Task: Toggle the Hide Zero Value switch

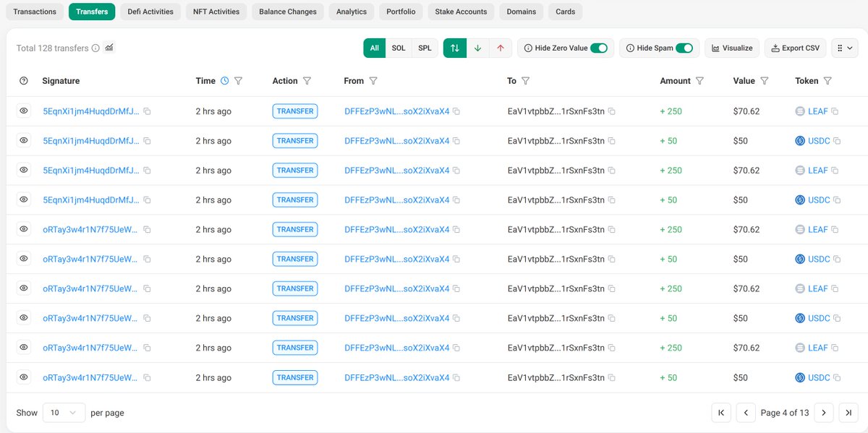Action: click(599, 48)
